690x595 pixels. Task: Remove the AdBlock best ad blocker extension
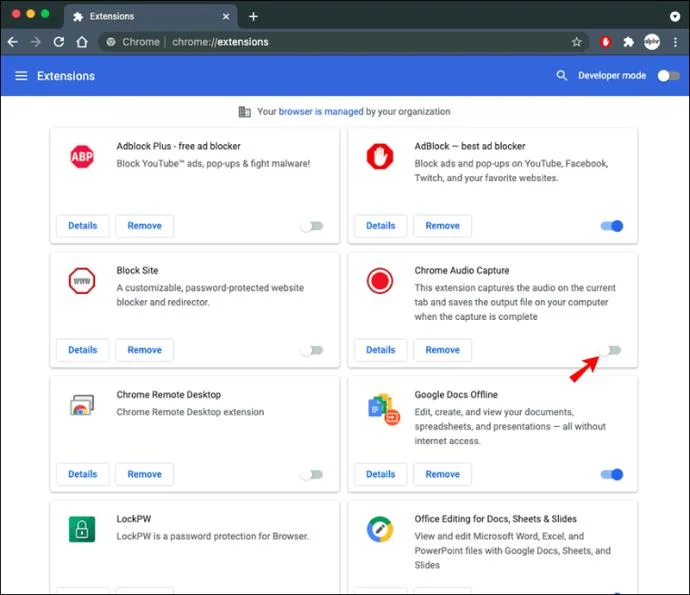(x=443, y=226)
